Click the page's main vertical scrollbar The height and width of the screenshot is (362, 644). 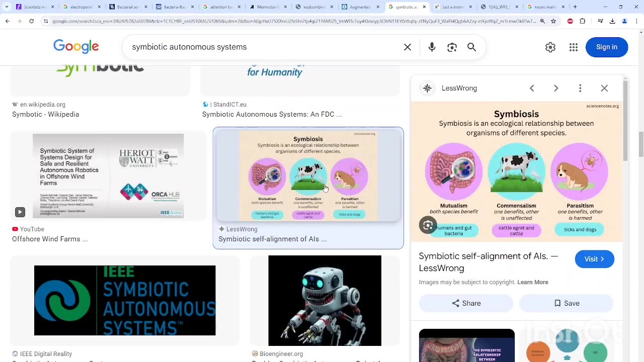pyautogui.click(x=640, y=143)
